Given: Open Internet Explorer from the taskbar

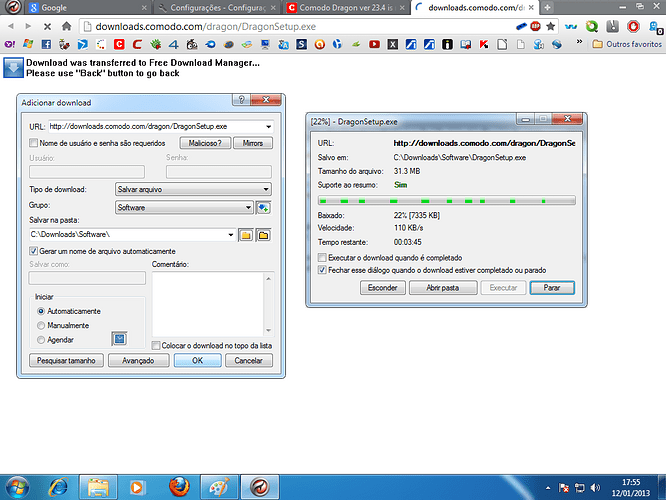Looking at the screenshot, I should click(58, 487).
